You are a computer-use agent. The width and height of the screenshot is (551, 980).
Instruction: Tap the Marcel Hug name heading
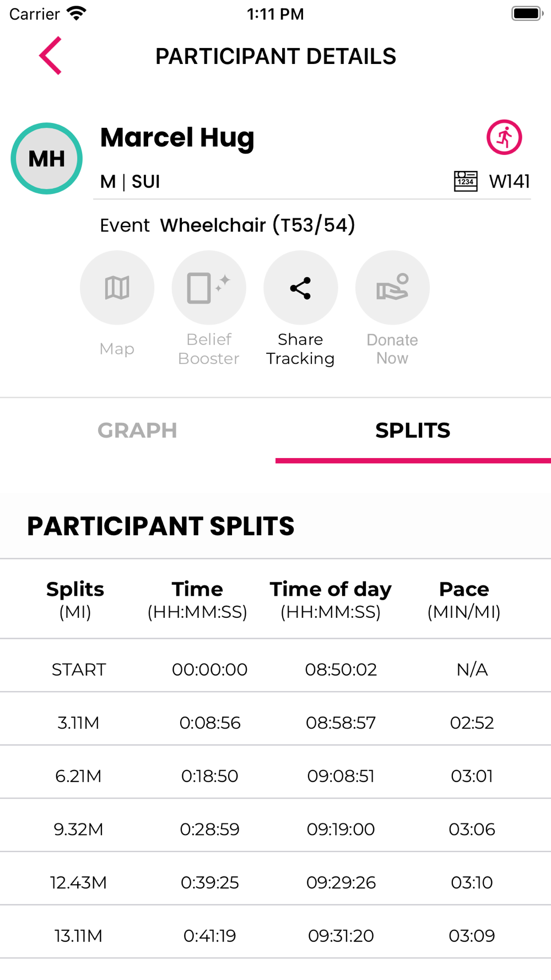(177, 137)
